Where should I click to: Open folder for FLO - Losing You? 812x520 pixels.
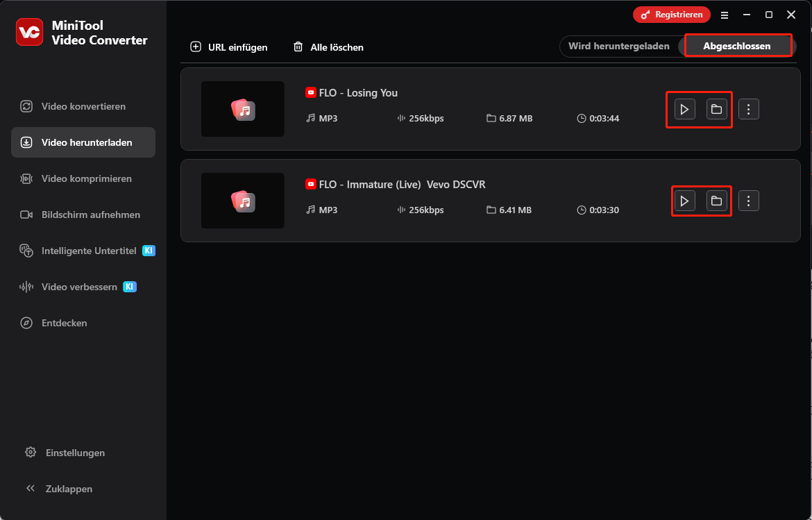(717, 109)
